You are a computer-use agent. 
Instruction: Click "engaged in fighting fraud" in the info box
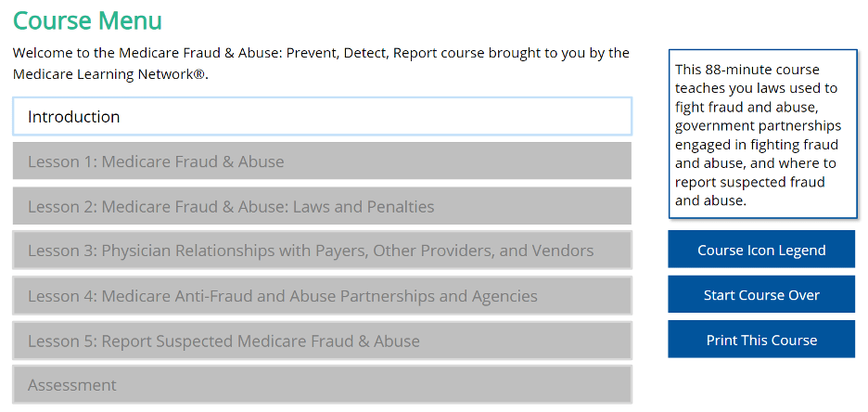757,145
